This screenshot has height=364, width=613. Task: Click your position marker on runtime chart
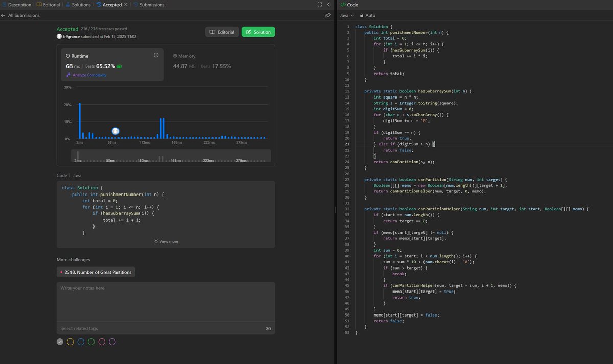[x=115, y=131]
